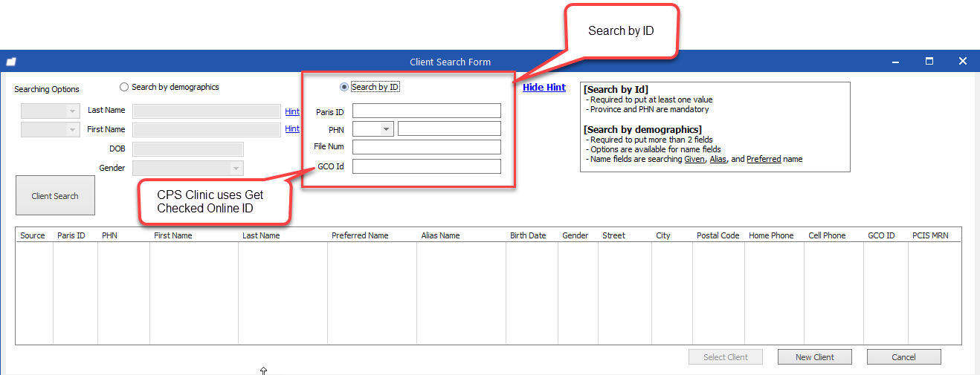Click the Paris ID input field
Viewport: 980px width, 375px height.
(x=427, y=111)
